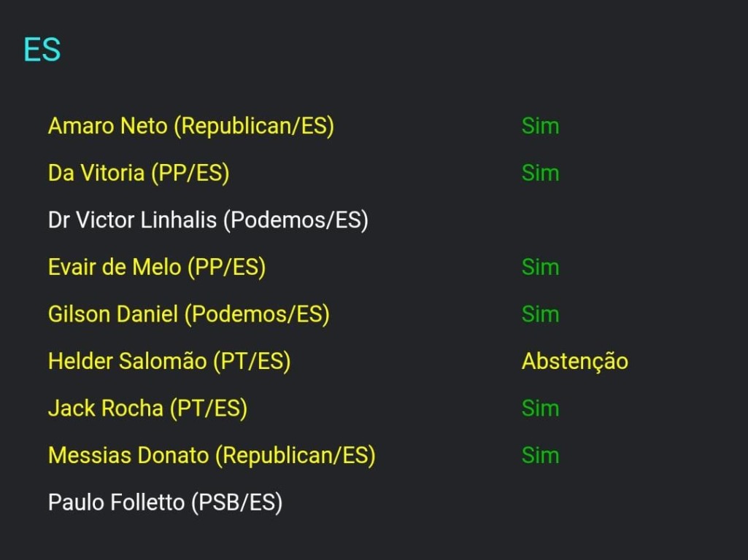Select Dr Victor Linhalis (Podemos/ES)
Viewport: 748px width, 560px height.
pyautogui.click(x=208, y=220)
